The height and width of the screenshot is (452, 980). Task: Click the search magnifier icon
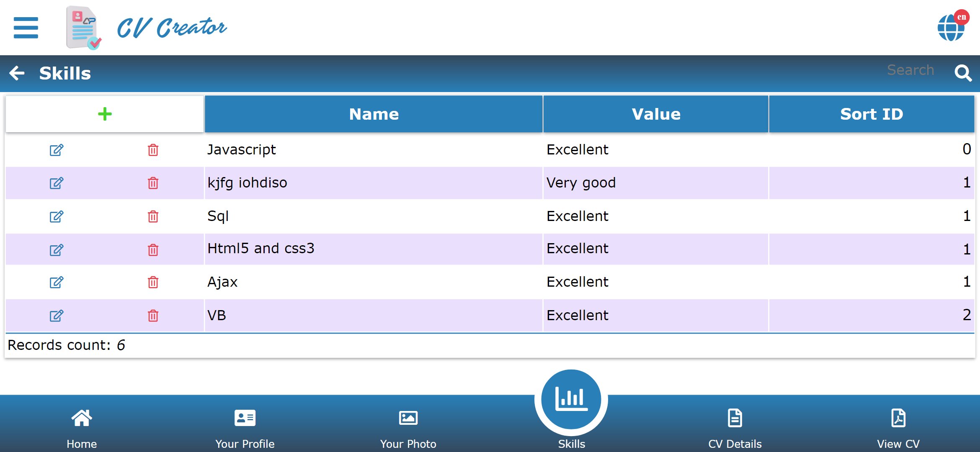(x=963, y=73)
